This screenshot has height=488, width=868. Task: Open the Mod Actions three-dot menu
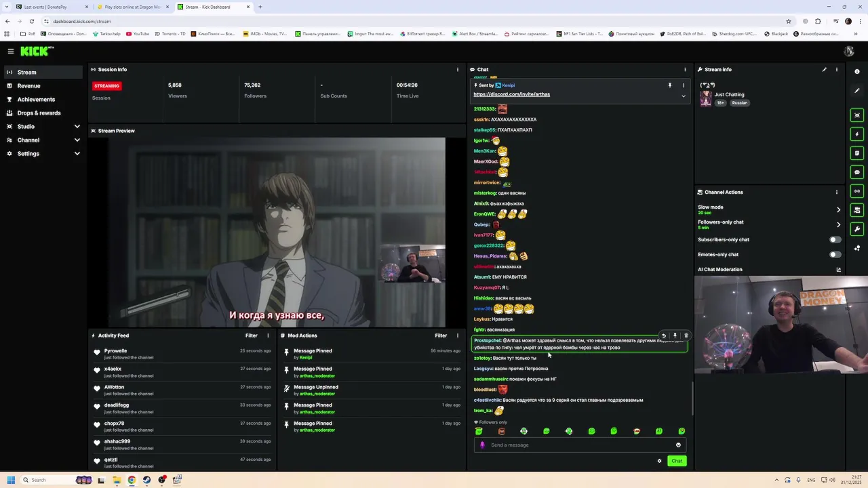pyautogui.click(x=457, y=335)
